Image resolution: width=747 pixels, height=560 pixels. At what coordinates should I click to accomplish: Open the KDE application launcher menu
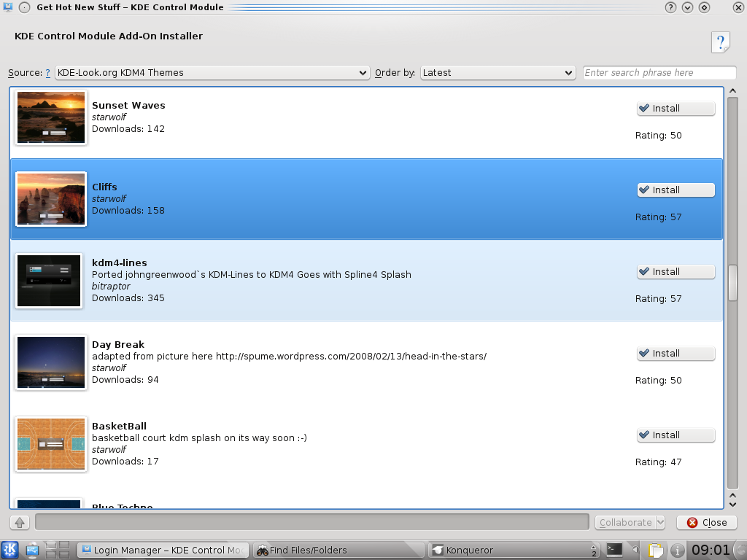tap(9, 550)
